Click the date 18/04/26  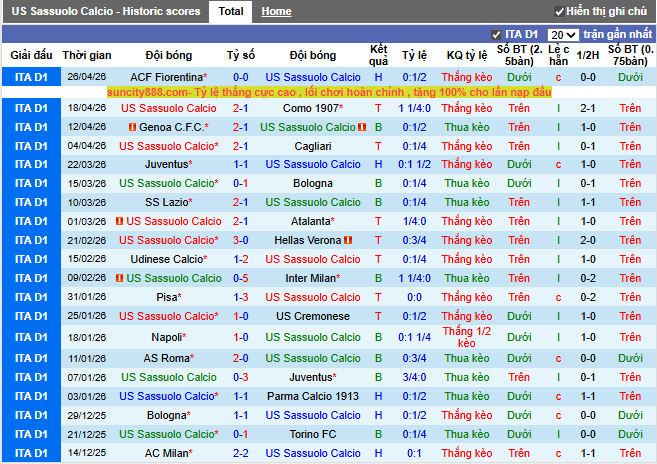87,108
